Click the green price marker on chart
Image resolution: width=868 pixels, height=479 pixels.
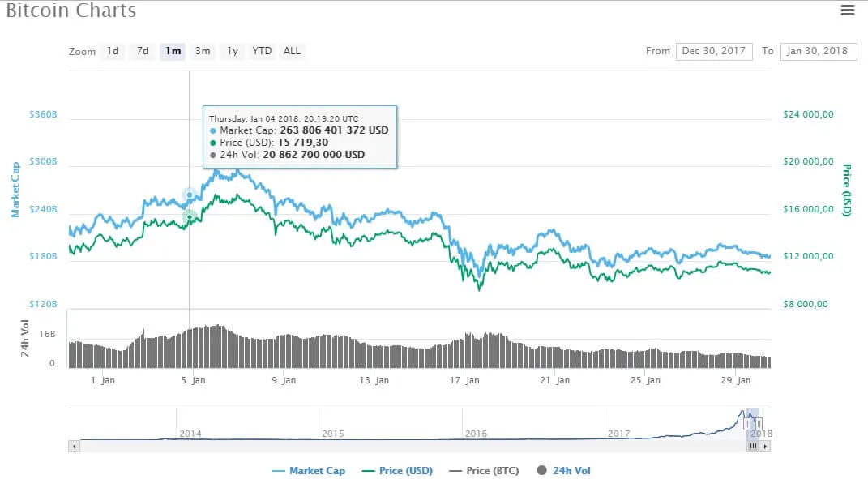[x=189, y=216]
